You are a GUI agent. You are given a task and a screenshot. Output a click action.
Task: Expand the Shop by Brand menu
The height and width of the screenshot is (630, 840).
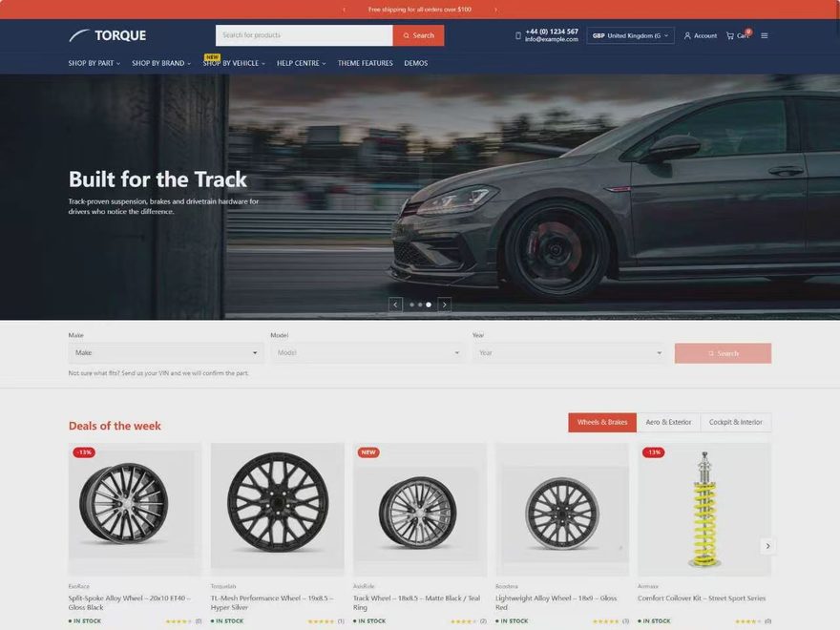[x=161, y=63]
